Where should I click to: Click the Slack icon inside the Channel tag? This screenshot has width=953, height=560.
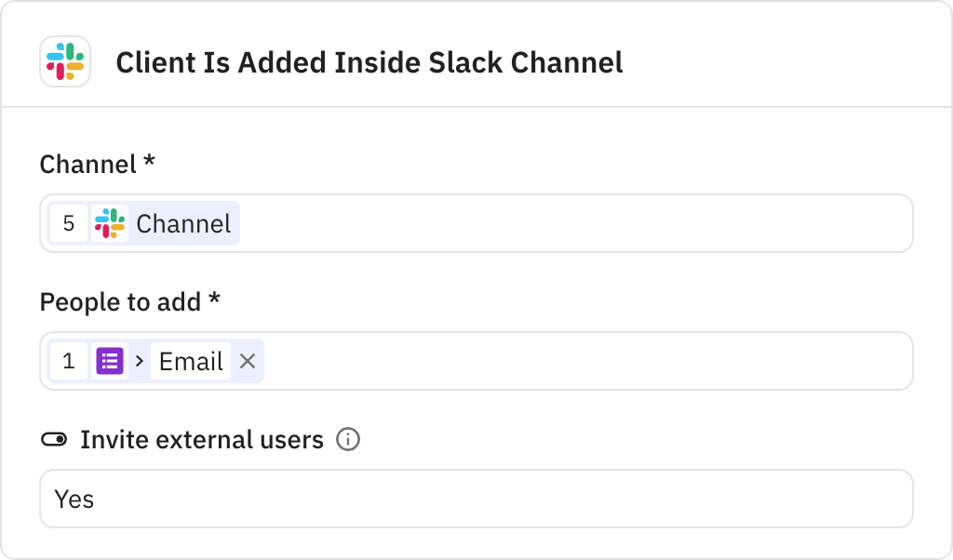pyautogui.click(x=110, y=223)
